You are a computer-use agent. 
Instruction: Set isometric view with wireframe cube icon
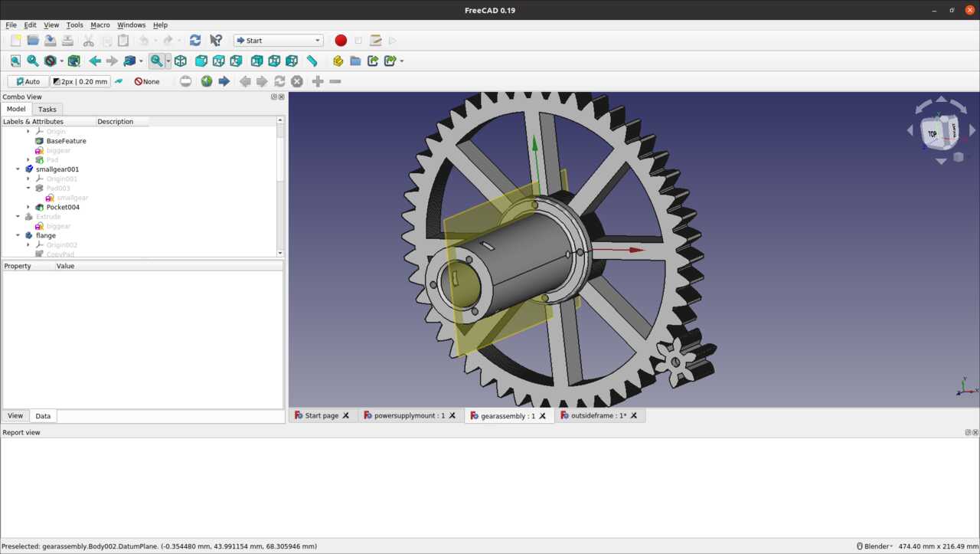click(181, 61)
